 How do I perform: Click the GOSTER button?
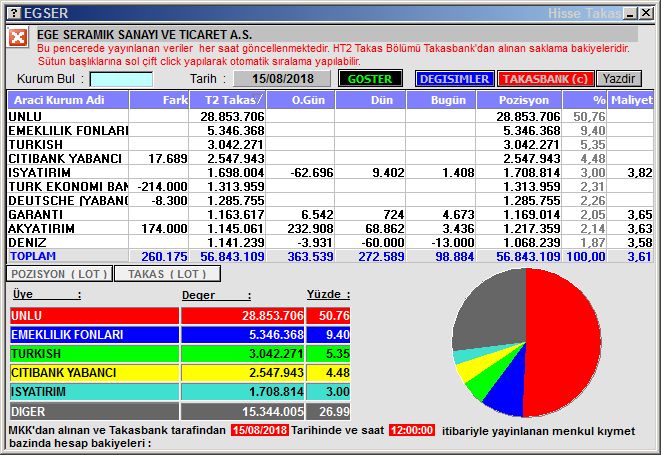coord(370,79)
